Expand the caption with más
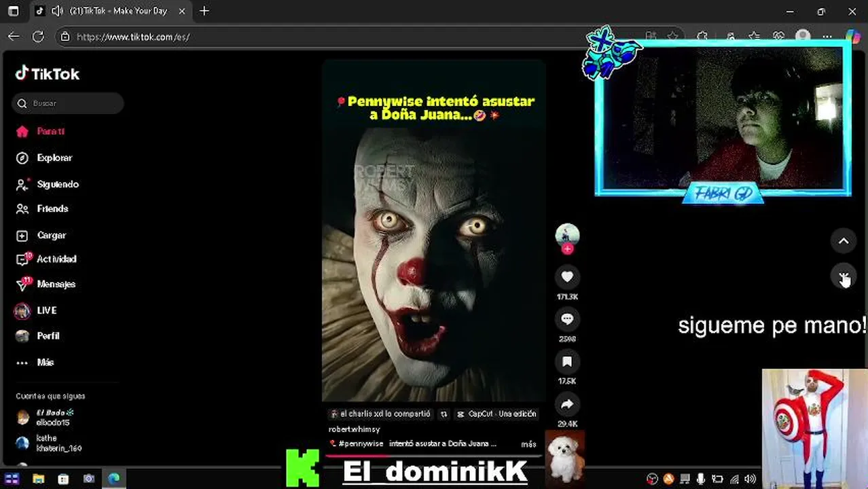The height and width of the screenshot is (489, 868). pos(528,444)
